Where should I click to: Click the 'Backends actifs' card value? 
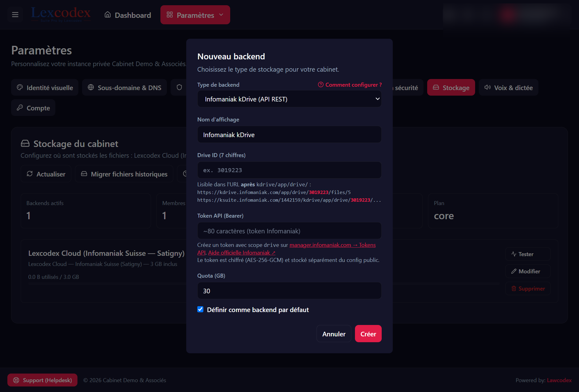click(x=29, y=216)
